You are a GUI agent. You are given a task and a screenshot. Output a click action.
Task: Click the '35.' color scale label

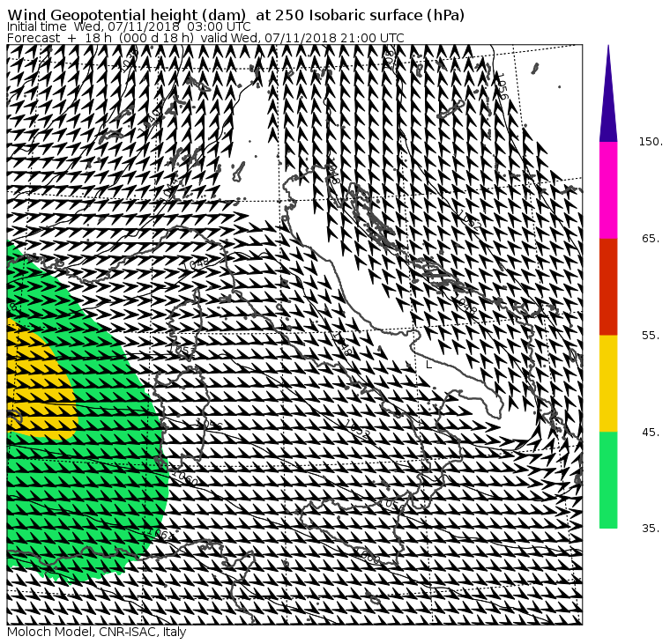pyautogui.click(x=651, y=529)
